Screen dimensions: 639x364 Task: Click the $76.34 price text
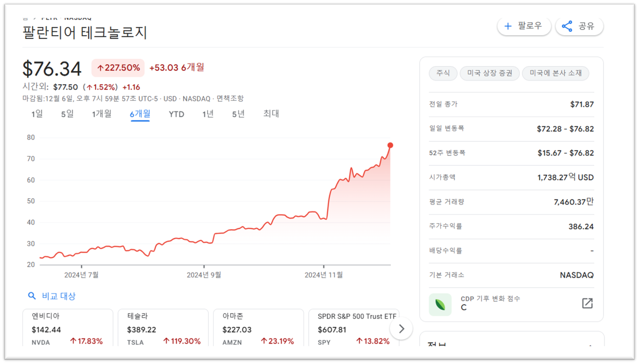pyautogui.click(x=52, y=69)
